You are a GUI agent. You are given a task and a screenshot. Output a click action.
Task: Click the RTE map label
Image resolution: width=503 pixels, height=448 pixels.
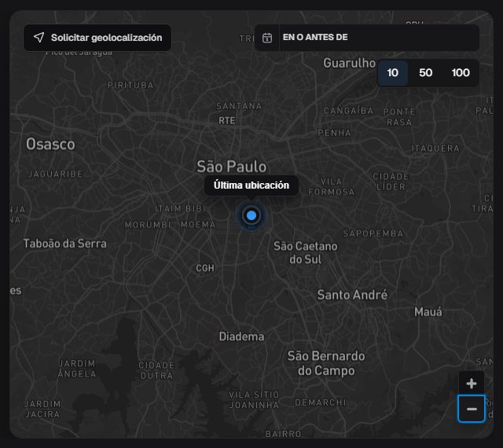(x=227, y=121)
